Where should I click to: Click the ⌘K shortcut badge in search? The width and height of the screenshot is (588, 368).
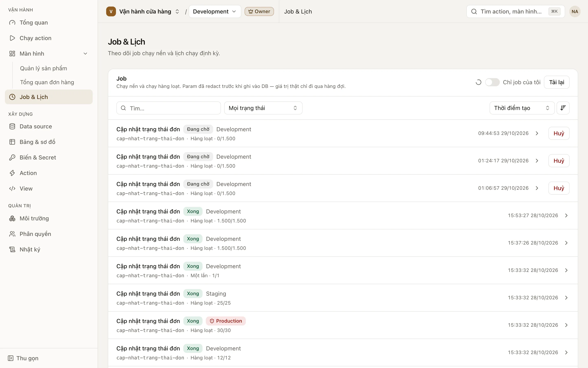click(554, 11)
